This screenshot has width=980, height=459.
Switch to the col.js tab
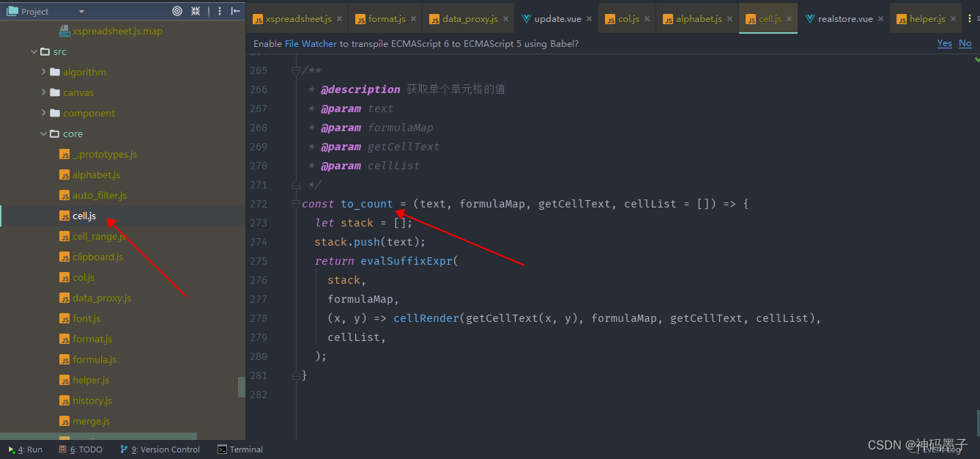pyautogui.click(x=628, y=19)
